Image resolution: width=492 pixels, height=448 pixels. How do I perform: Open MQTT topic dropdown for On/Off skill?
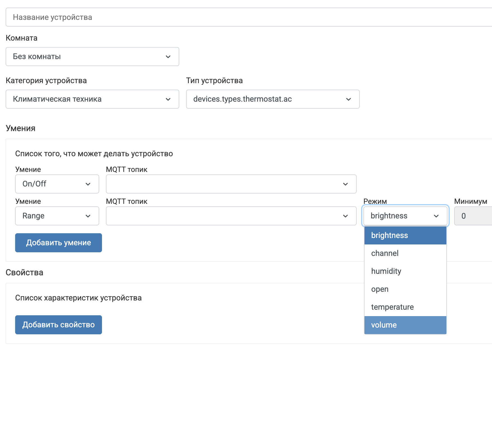231,184
